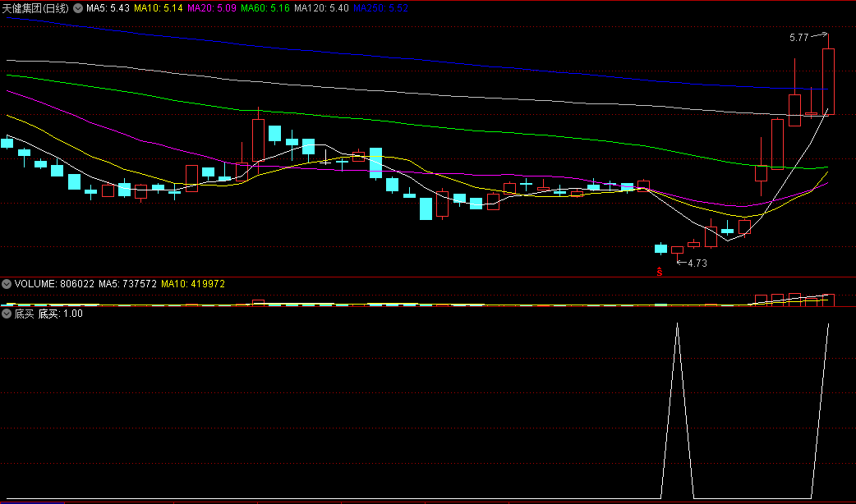This screenshot has height=504, width=856.
Task: Open dropdown arrow beside 天健集团(日线) title
Action: [78, 8]
